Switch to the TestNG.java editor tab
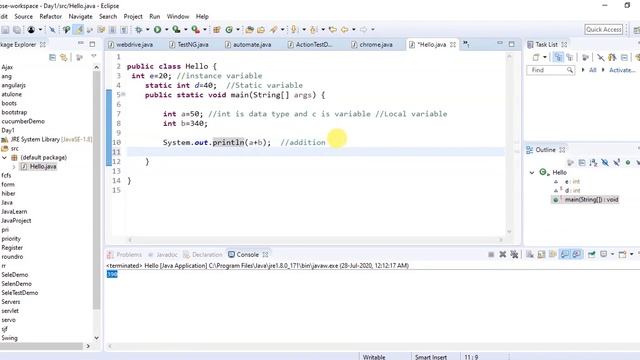 click(x=189, y=44)
